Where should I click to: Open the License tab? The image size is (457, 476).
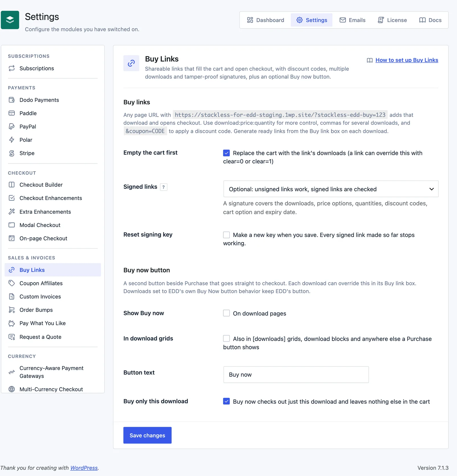(x=392, y=20)
